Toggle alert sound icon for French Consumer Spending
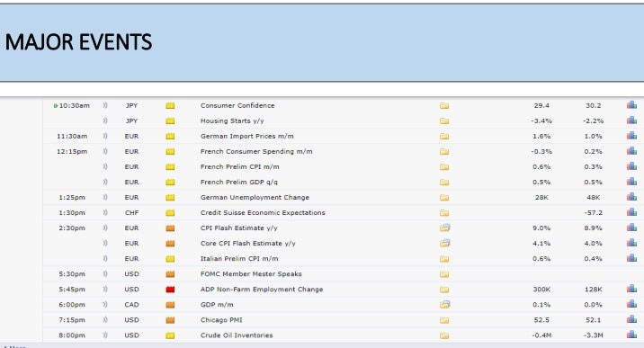644x348 pixels. point(105,151)
